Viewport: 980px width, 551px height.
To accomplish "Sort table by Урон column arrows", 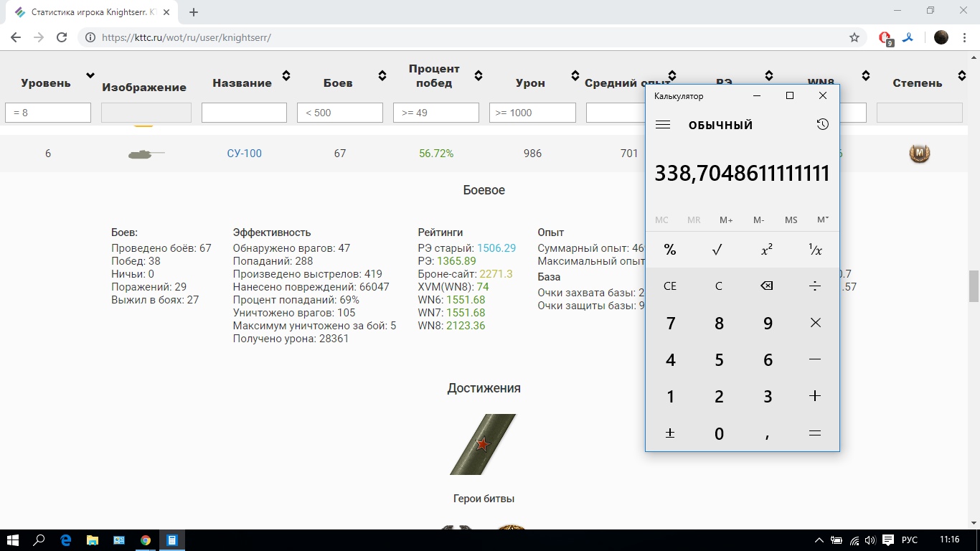I will coord(575,75).
